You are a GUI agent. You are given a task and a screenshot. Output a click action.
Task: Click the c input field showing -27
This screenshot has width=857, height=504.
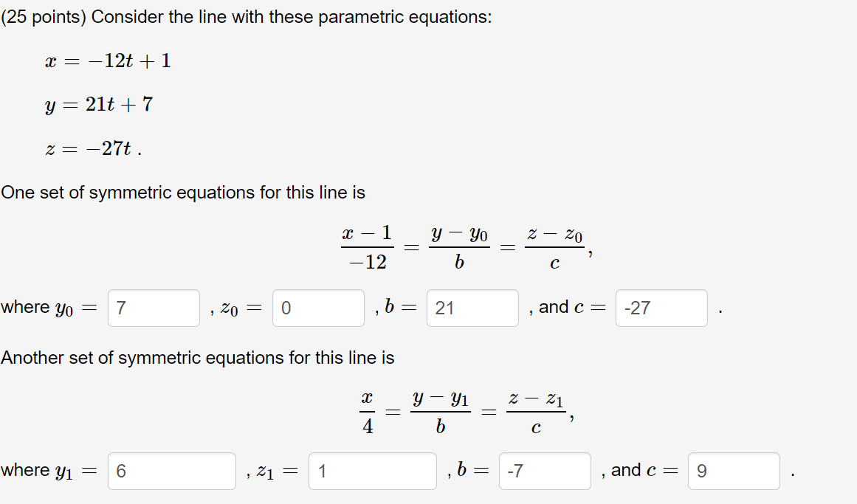(x=661, y=308)
